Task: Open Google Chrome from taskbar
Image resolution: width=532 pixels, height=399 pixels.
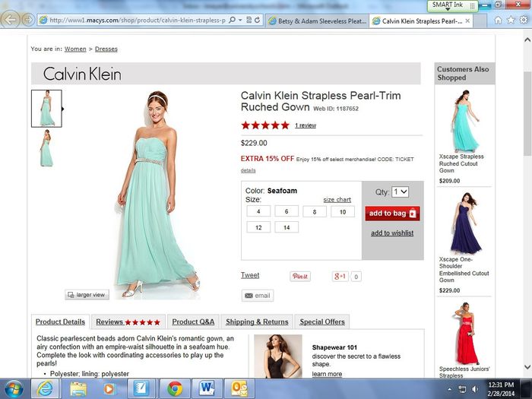Action: (174, 389)
